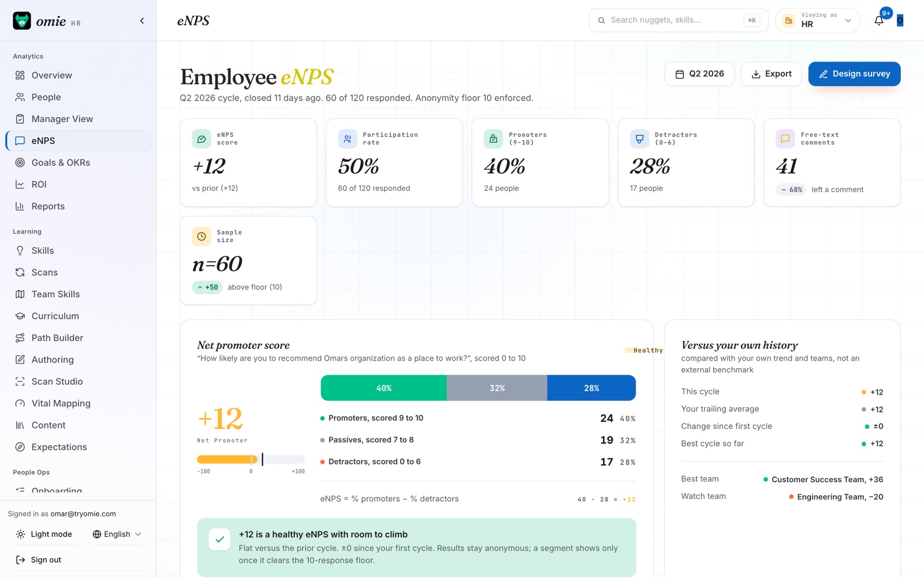Collapse the sidebar with the chevron
The width and height of the screenshot is (924, 578).
tap(142, 21)
